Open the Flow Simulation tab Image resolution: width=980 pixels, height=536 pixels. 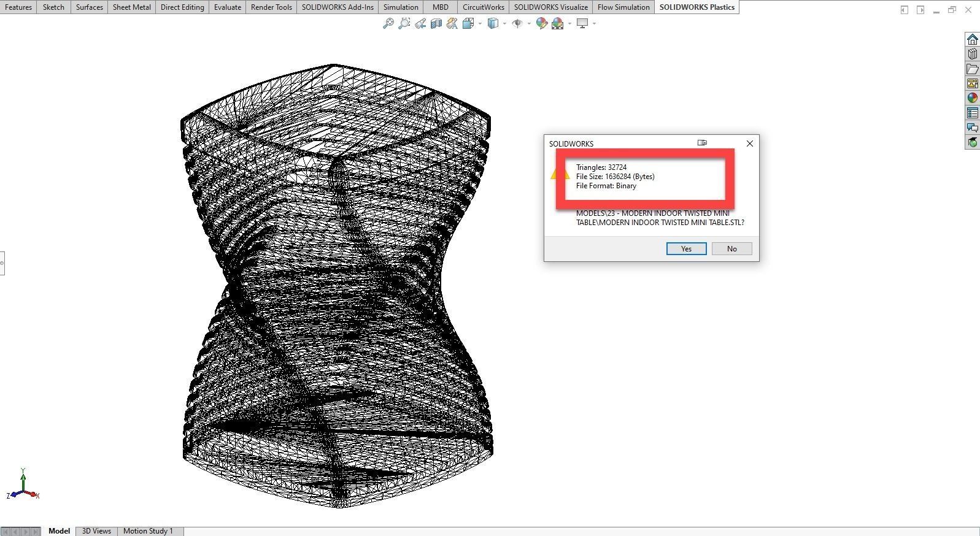click(x=623, y=7)
